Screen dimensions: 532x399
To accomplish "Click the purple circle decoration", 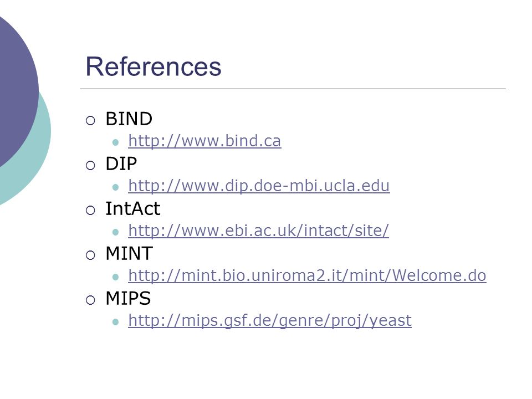I will point(16,88).
